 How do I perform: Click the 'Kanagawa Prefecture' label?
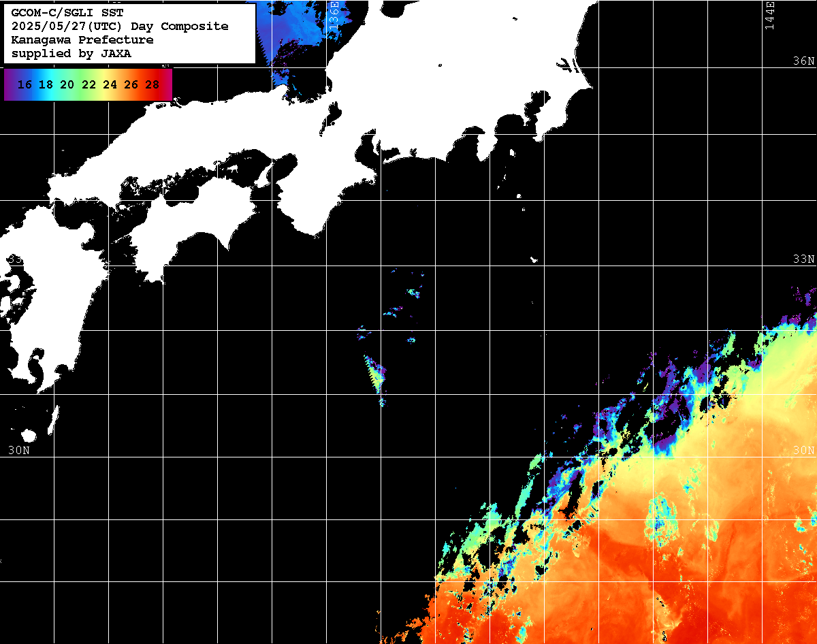(82, 40)
